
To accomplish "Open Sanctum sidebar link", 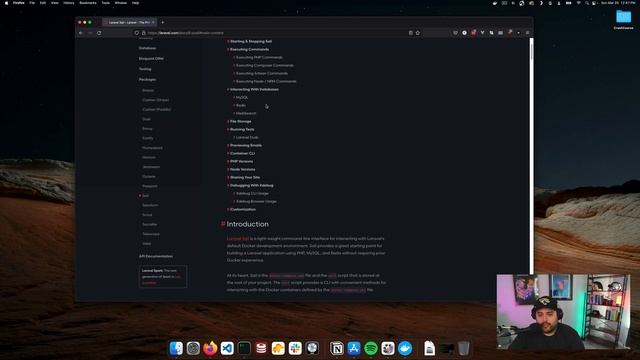I will pyautogui.click(x=150, y=205).
